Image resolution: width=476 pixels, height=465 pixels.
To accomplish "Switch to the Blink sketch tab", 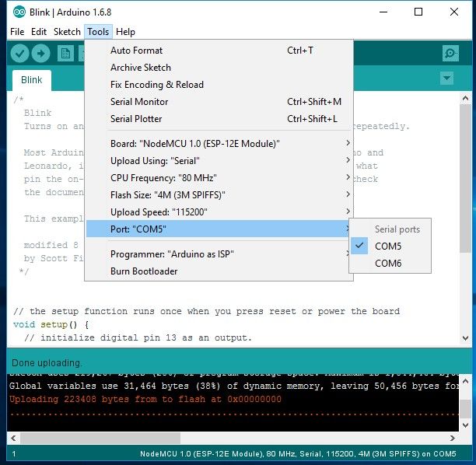I will [x=32, y=80].
